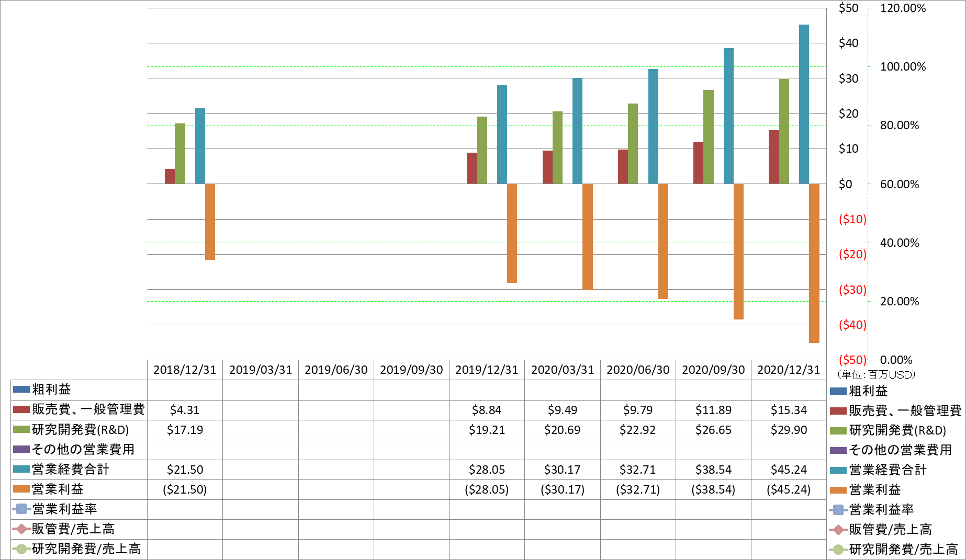Click the $29.90 value cell
966x560 pixels.
789,430
